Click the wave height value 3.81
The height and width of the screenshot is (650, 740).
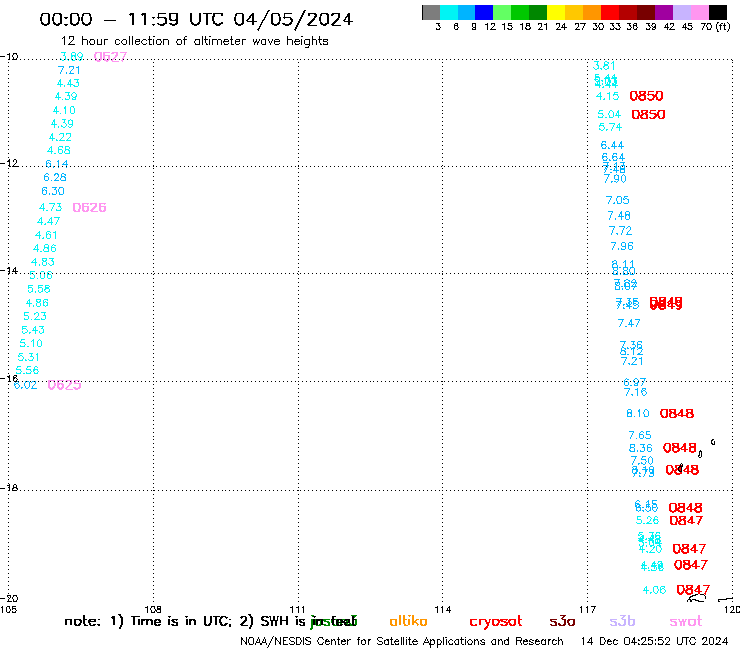click(x=604, y=66)
